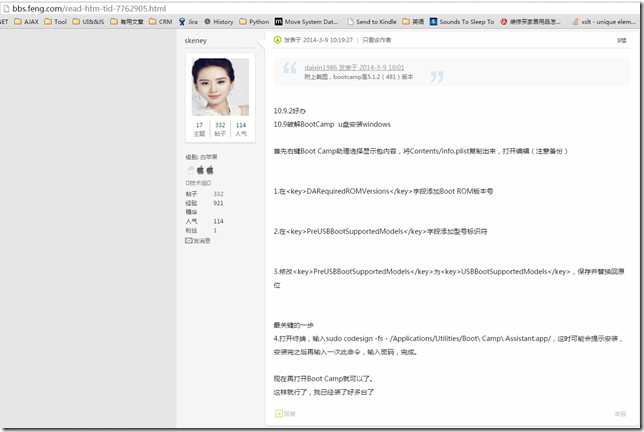Click the bbs.feng.com address bar URL

(x=89, y=8)
